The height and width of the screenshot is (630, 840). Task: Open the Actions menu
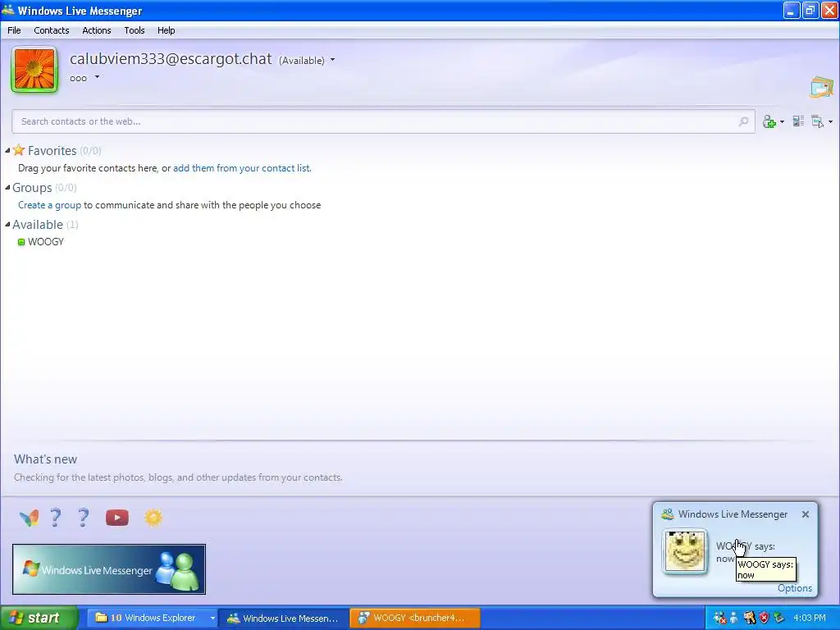[97, 30]
